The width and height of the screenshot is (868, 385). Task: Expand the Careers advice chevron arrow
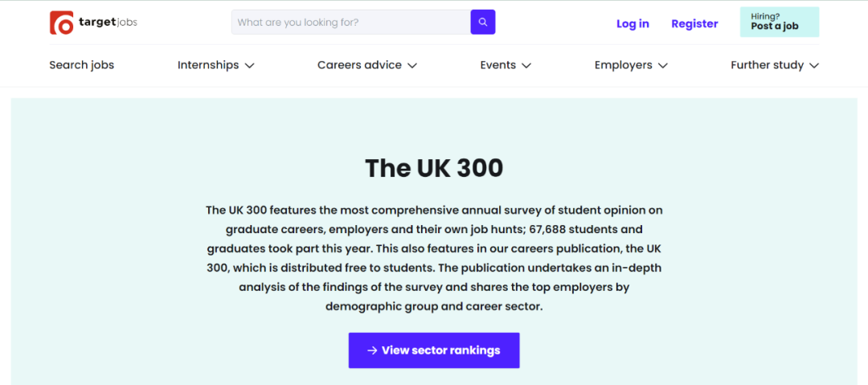pos(412,66)
